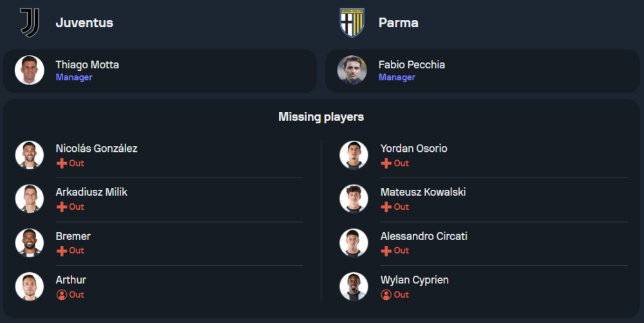Click the suspension icon under Arthur
644x323 pixels.
pyautogui.click(x=62, y=295)
